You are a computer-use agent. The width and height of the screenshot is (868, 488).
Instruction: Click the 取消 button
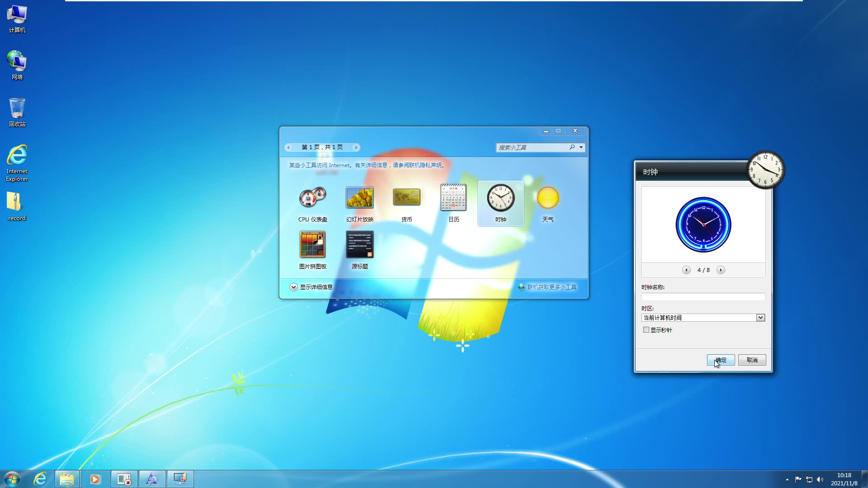752,360
